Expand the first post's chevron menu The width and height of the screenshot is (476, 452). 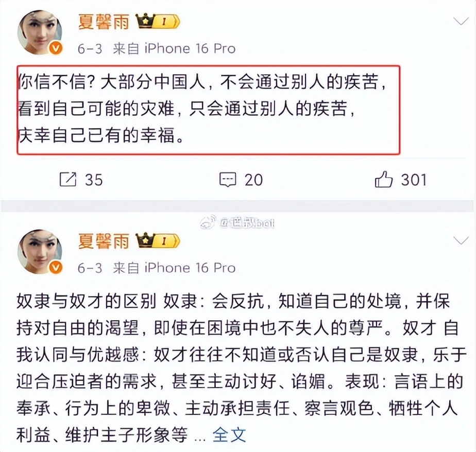[x=461, y=21]
